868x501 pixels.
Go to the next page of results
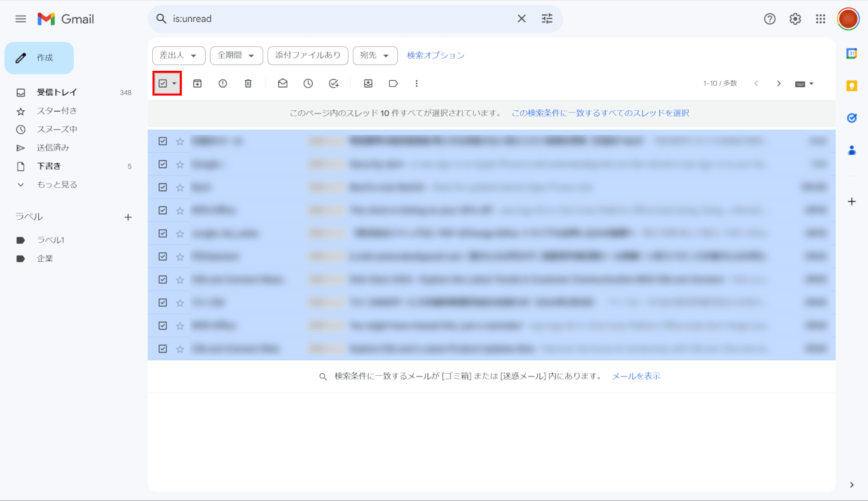click(x=779, y=83)
